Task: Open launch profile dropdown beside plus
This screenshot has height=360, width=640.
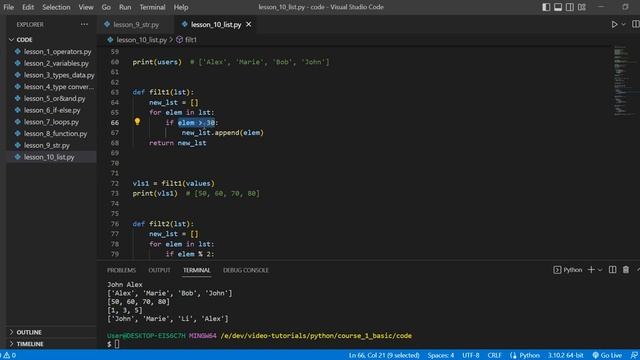Action: click(600, 270)
